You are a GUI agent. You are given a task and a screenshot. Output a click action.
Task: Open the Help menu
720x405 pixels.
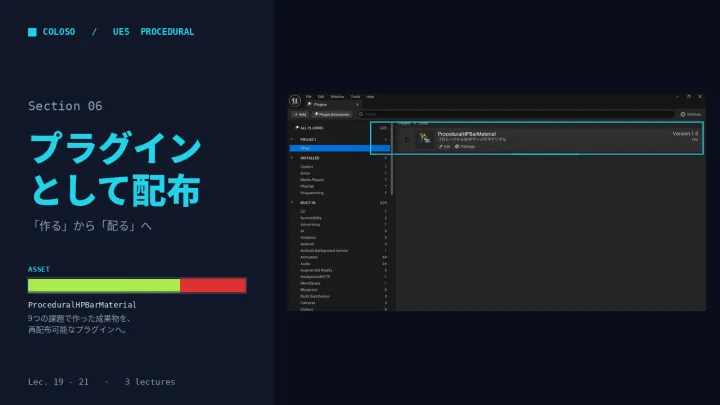click(370, 96)
